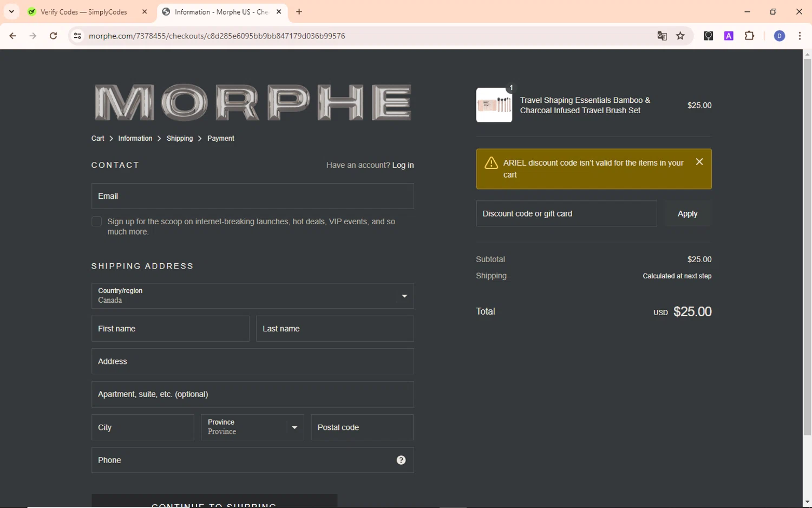Click the browser forward arrow

(33, 36)
